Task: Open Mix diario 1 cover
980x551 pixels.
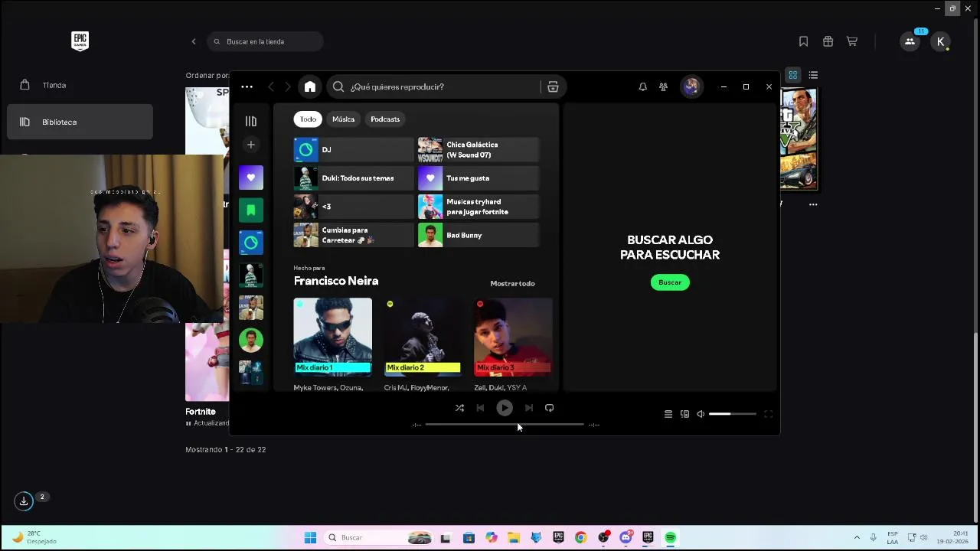Action: click(x=332, y=336)
